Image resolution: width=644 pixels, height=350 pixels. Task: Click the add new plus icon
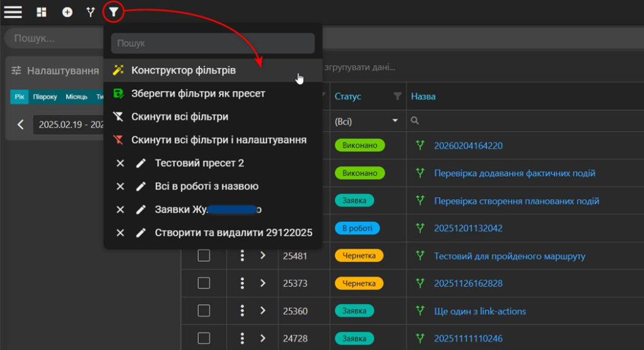coord(67,13)
